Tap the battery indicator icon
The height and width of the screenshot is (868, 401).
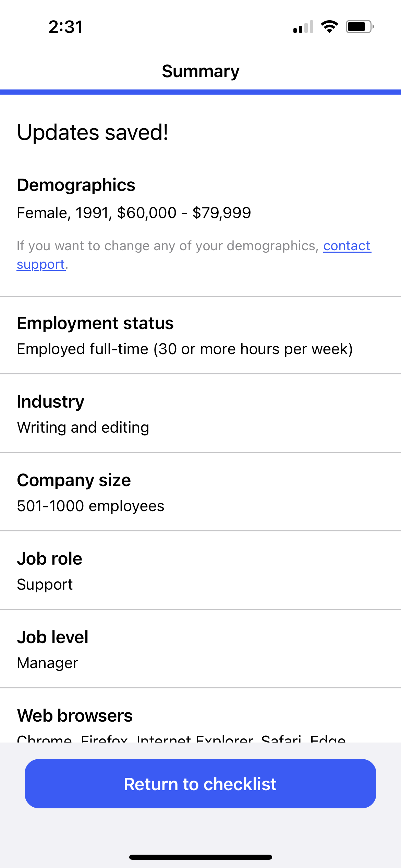(360, 27)
